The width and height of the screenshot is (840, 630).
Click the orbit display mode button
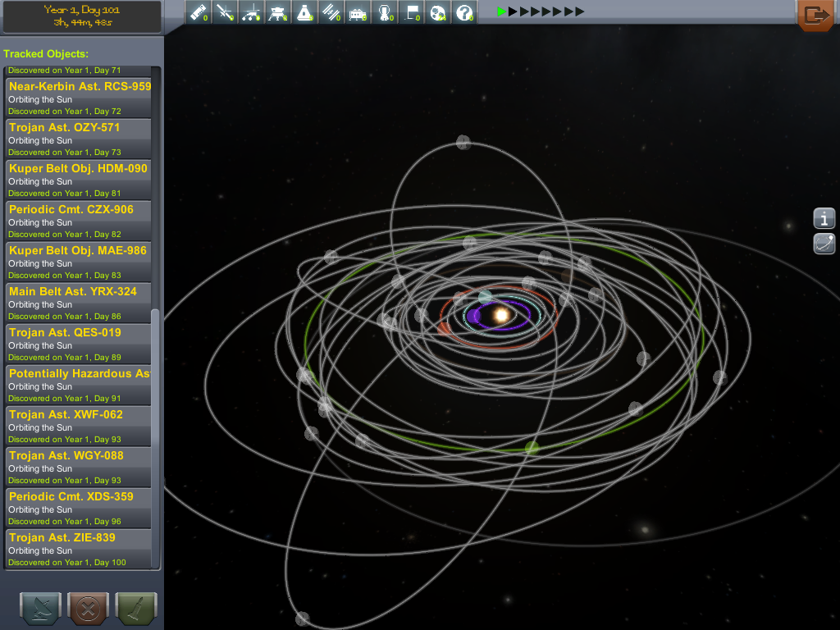pos(824,244)
